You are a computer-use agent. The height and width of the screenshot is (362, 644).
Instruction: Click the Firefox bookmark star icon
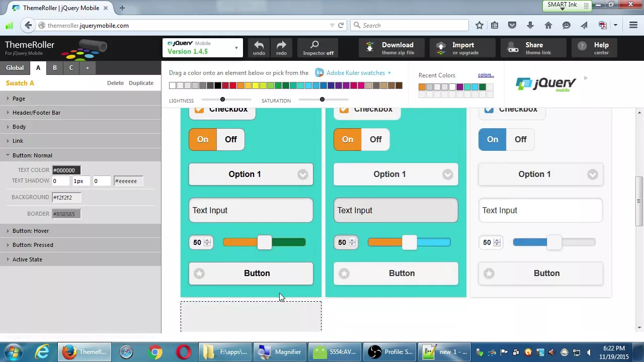479,25
